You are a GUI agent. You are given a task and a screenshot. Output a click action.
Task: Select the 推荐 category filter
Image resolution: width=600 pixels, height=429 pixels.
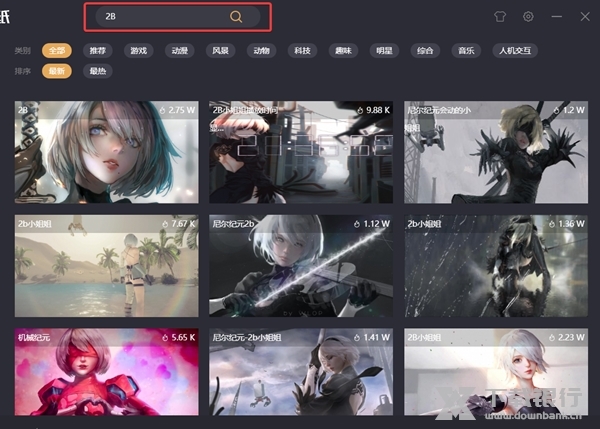pos(98,51)
